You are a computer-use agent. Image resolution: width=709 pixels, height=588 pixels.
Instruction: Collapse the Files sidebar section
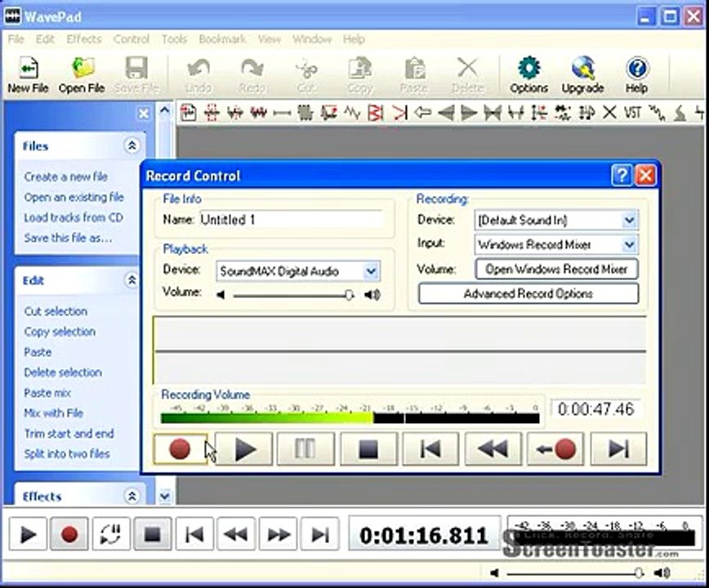pyautogui.click(x=132, y=145)
